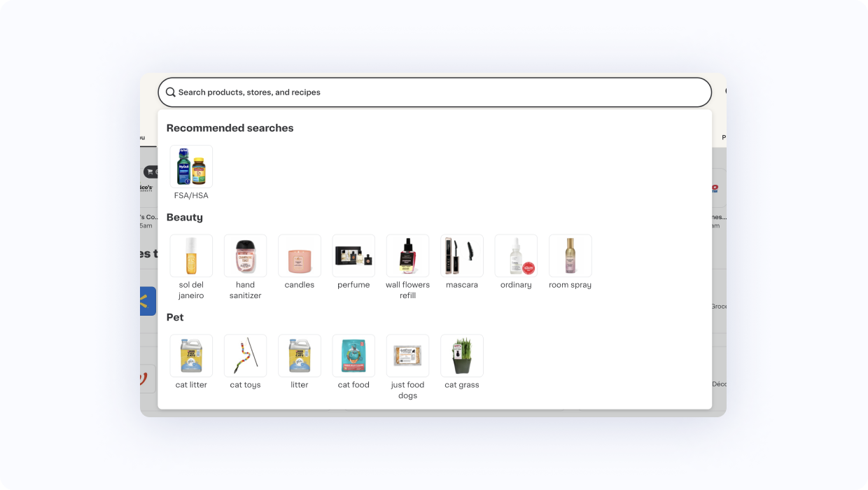Image resolution: width=868 pixels, height=490 pixels.
Task: Choose the mascara search suggestion
Action: [x=462, y=256]
